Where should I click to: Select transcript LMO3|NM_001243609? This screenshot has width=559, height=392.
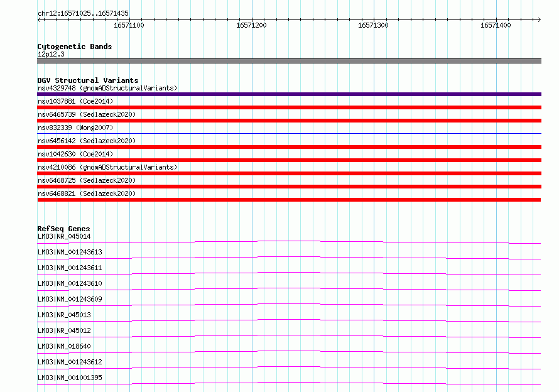(70, 299)
